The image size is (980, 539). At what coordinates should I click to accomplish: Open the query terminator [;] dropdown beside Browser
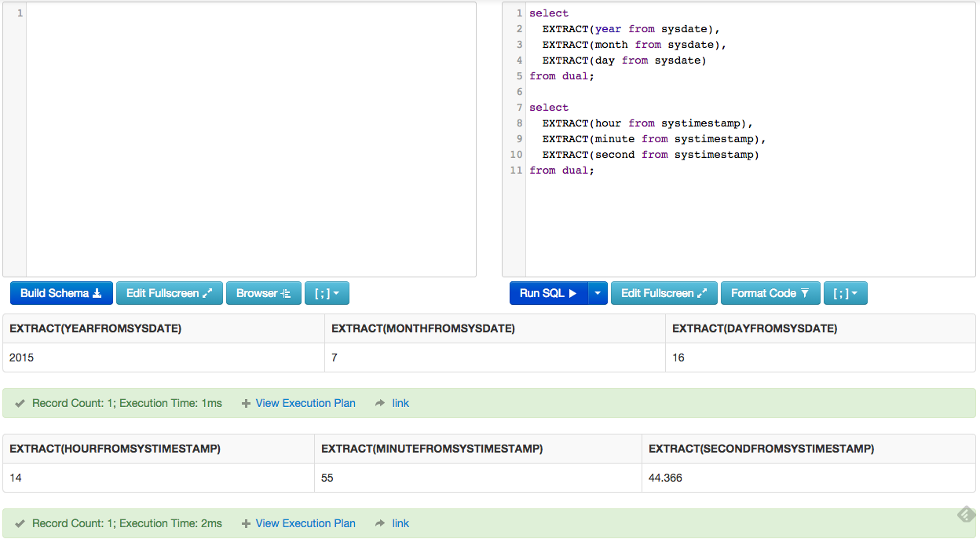coord(327,292)
